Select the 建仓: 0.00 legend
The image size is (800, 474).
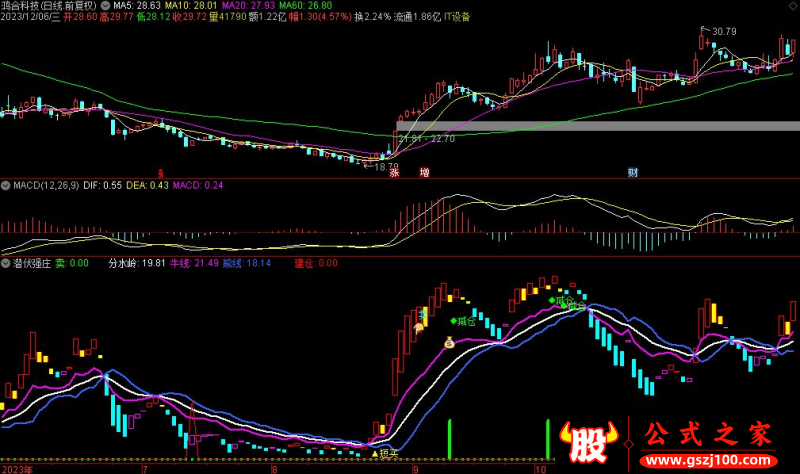click(x=316, y=264)
